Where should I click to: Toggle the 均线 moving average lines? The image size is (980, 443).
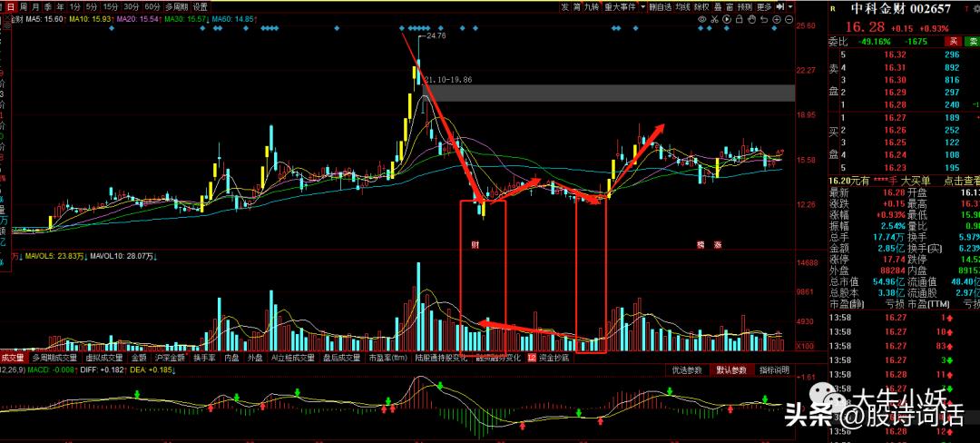coord(683,7)
